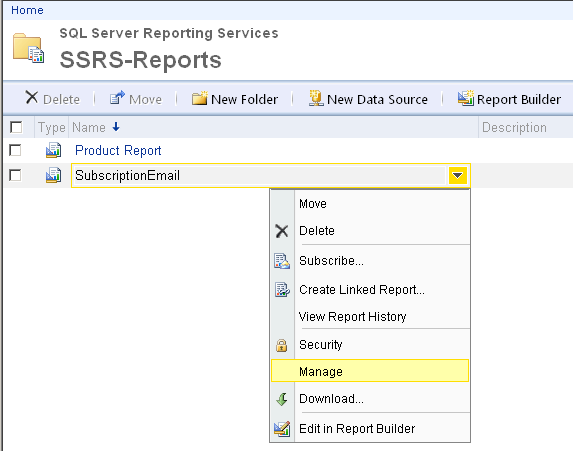Launch Report Builder from toolbar text

pyautogui.click(x=519, y=99)
